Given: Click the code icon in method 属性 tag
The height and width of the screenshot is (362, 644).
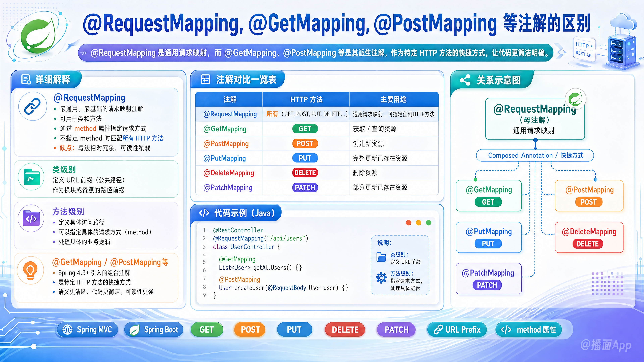Looking at the screenshot, I should pos(506,330).
